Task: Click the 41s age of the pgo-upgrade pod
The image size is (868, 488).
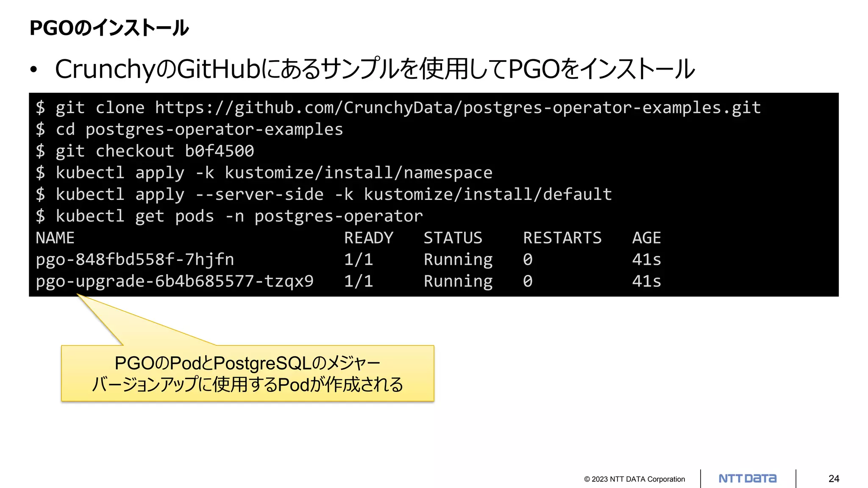Action: click(647, 281)
